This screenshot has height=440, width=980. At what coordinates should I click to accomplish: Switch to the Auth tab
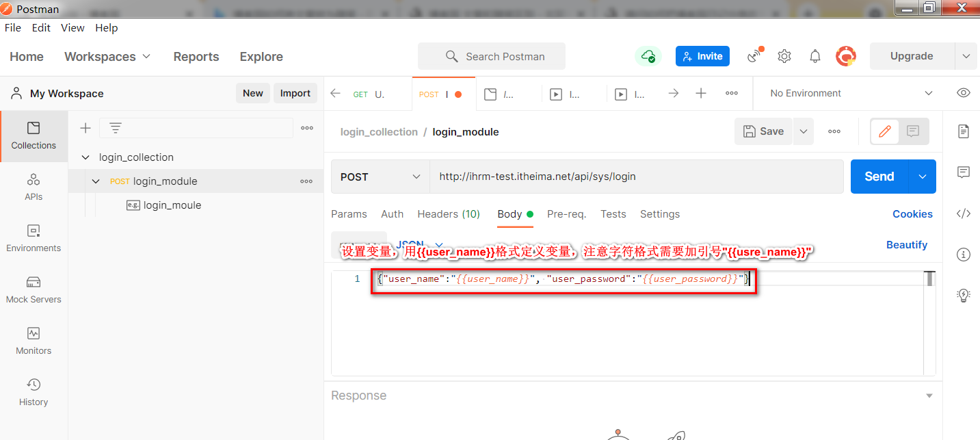click(x=392, y=214)
